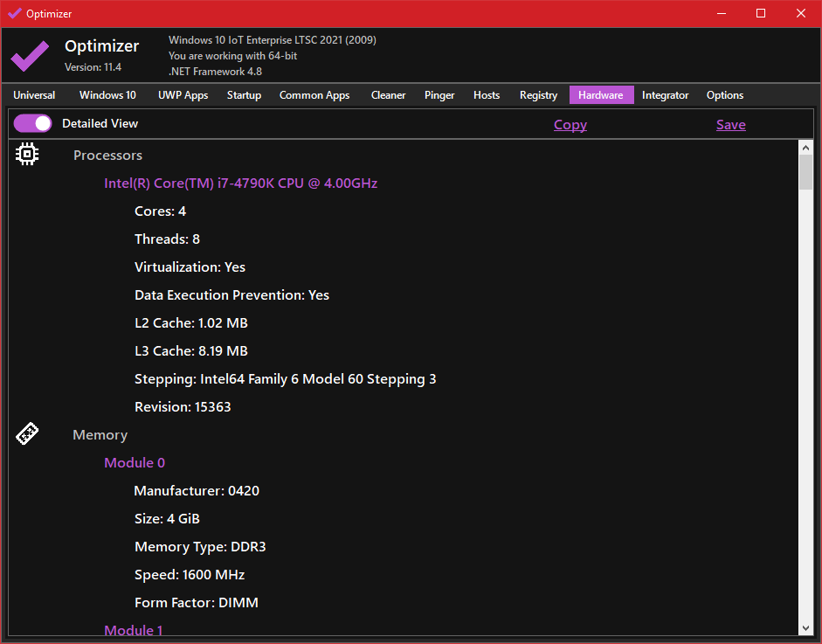The height and width of the screenshot is (644, 822).
Task: Collapse the Module 0 memory node
Action: [x=135, y=463]
